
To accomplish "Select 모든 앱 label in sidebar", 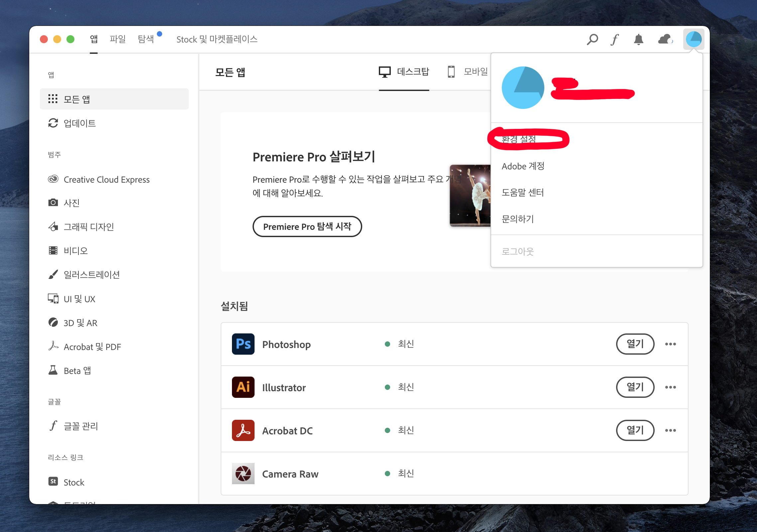I will click(x=77, y=99).
